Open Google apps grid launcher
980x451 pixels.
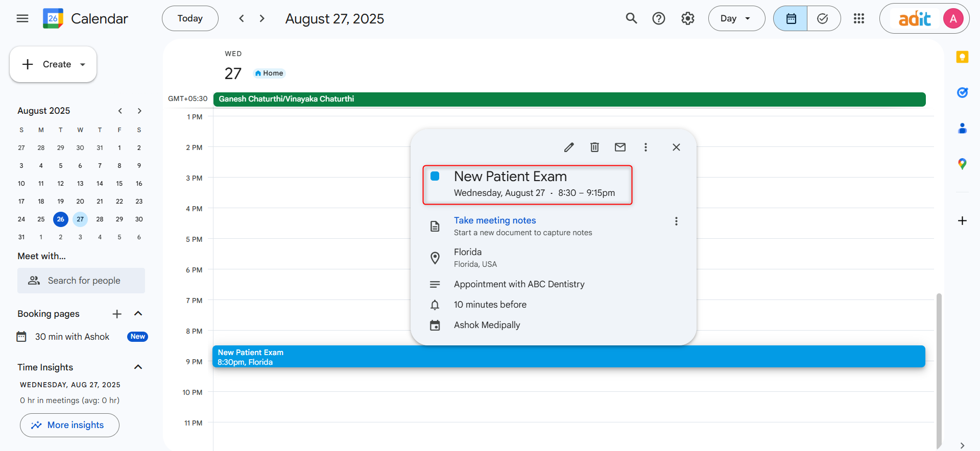pyautogui.click(x=858, y=19)
